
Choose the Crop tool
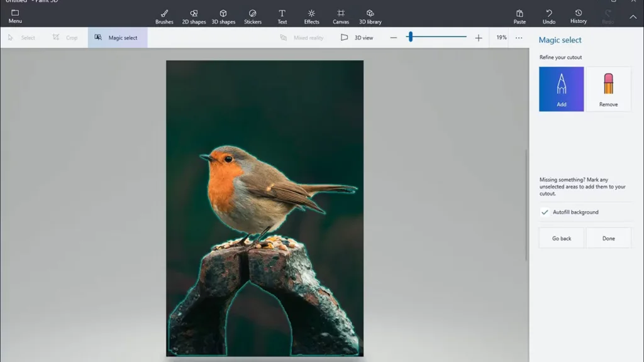65,38
